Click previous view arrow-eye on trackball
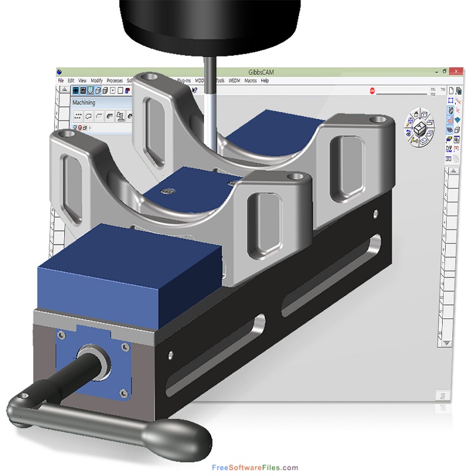 tap(408, 133)
